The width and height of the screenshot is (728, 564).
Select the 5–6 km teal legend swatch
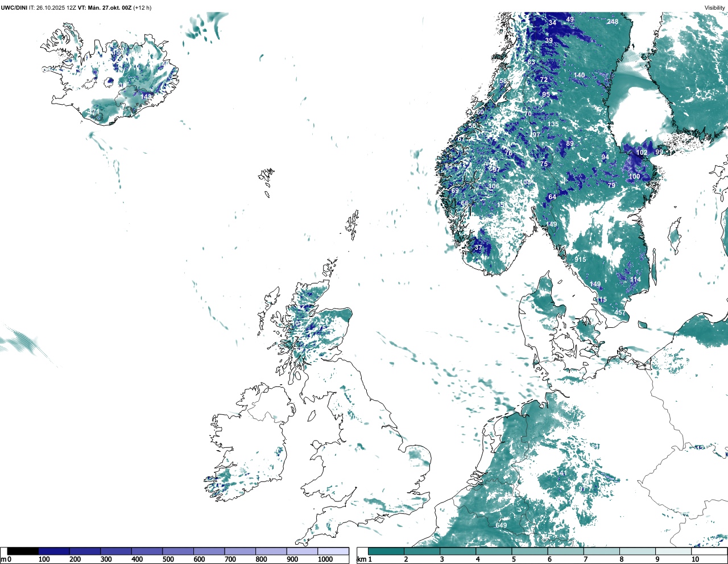click(x=530, y=551)
